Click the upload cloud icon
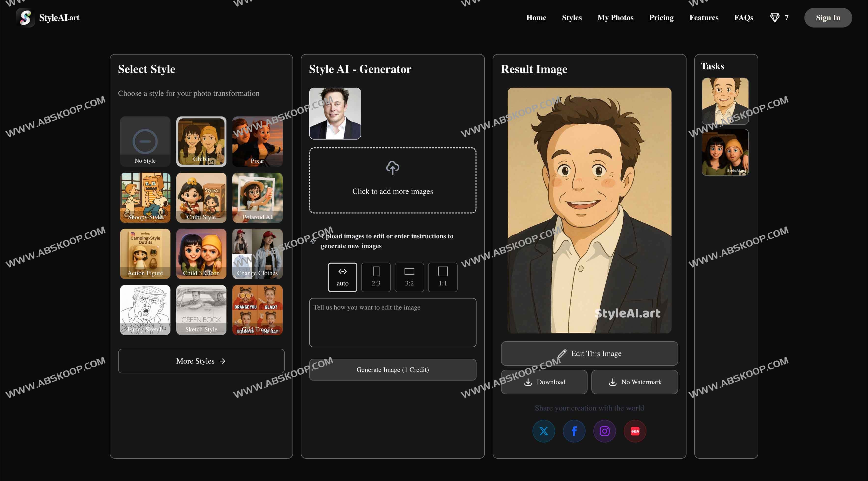Viewport: 868px width, 481px height. point(392,168)
